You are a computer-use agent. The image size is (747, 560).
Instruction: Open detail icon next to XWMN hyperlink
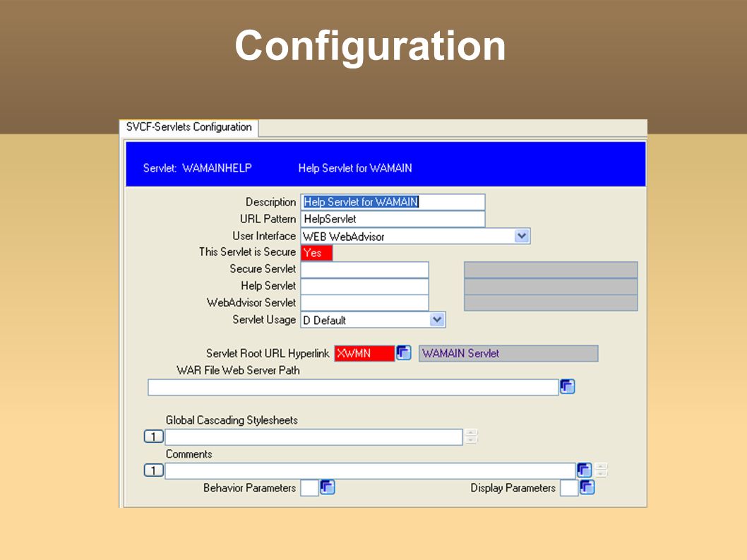point(404,352)
